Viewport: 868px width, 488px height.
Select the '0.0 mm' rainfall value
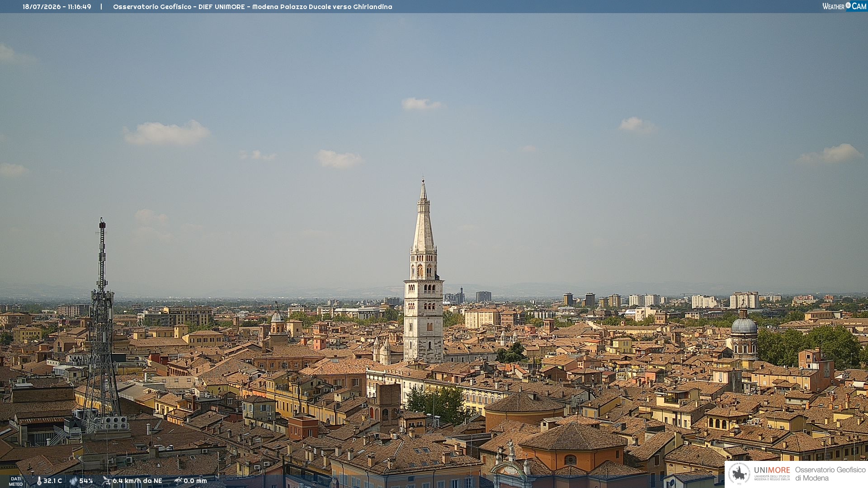(195, 481)
